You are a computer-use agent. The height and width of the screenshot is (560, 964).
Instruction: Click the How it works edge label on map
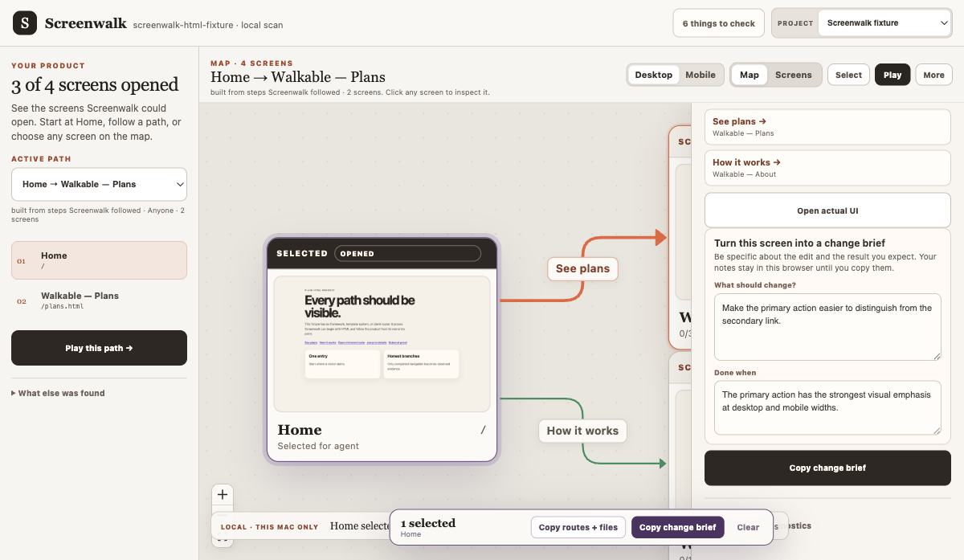(582, 431)
